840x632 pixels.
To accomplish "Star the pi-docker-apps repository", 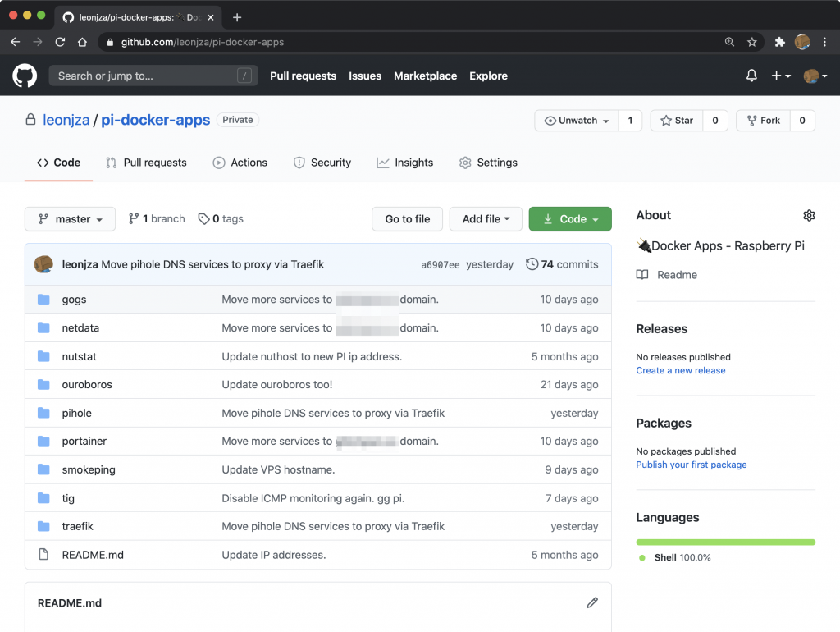I will (677, 121).
